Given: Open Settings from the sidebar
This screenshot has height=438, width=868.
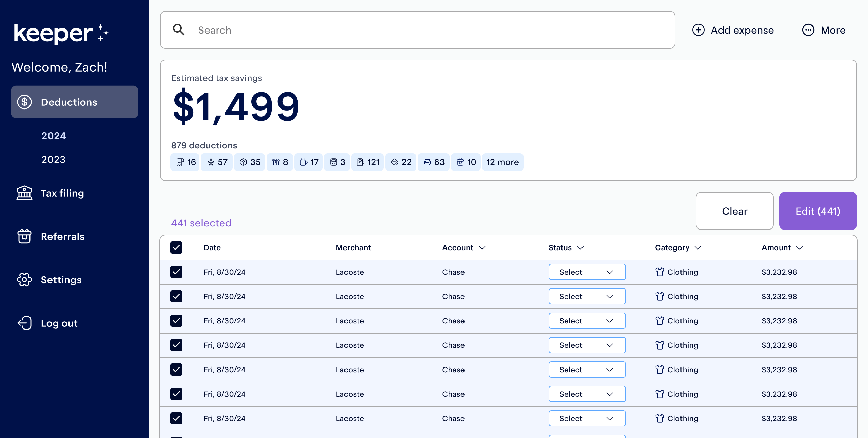Looking at the screenshot, I should click(61, 280).
